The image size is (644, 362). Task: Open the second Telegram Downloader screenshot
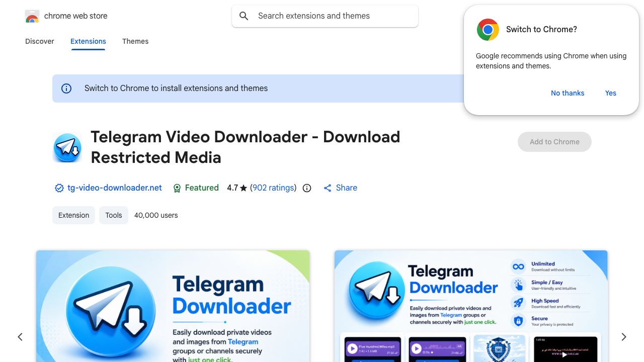(471, 306)
